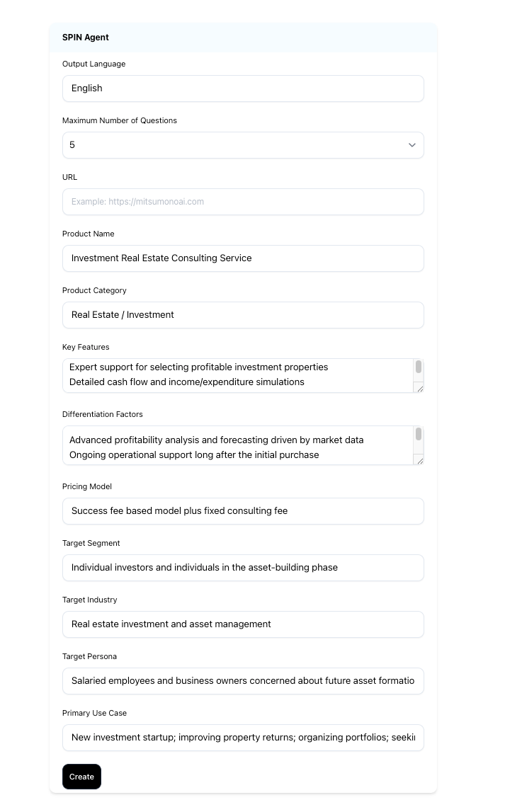Select the Target Industry field
Image resolution: width=505 pixels, height=812 pixels.
pos(243,624)
